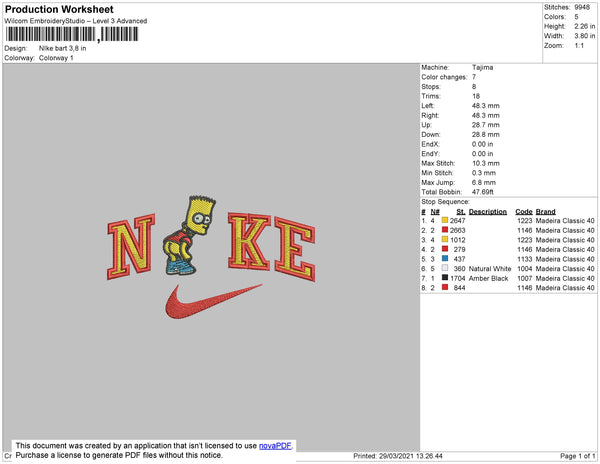Click the code 1007 in stop 7
This screenshot has width=600, height=464.
click(x=525, y=278)
